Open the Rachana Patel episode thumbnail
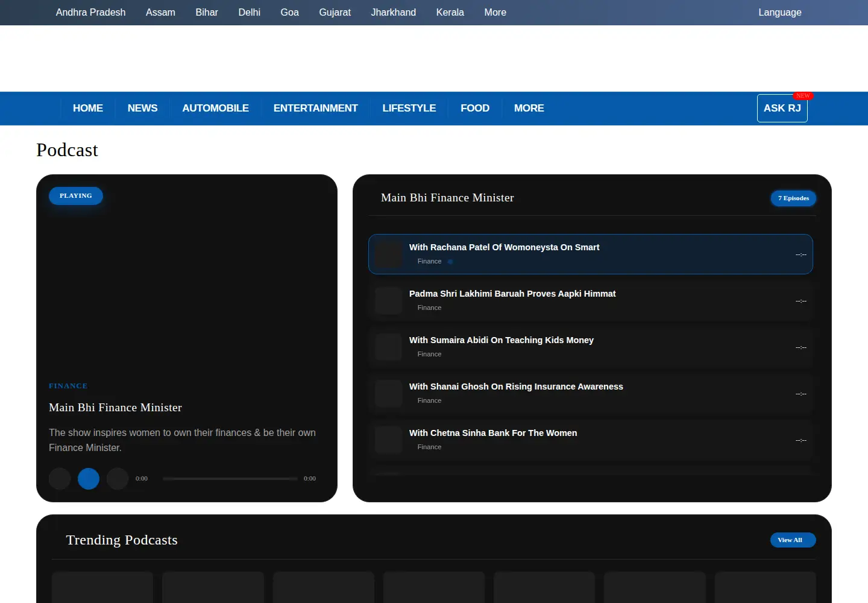The width and height of the screenshot is (868, 603). pos(389,254)
